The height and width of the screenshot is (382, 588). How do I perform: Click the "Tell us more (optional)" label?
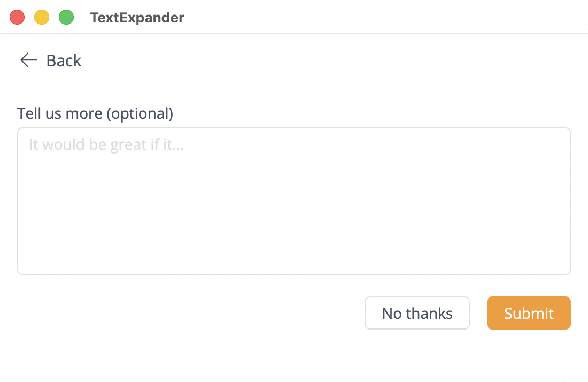click(95, 113)
